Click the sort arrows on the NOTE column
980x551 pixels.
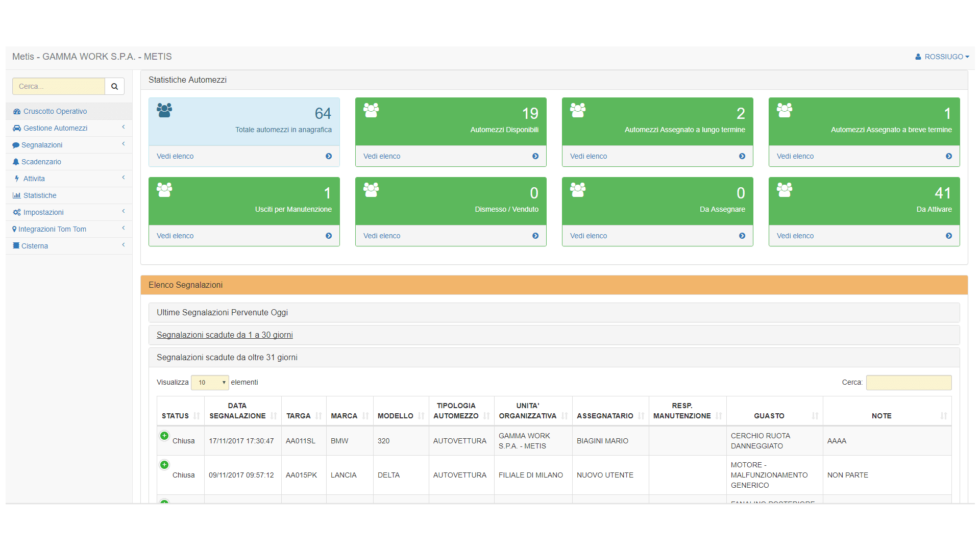click(x=944, y=416)
